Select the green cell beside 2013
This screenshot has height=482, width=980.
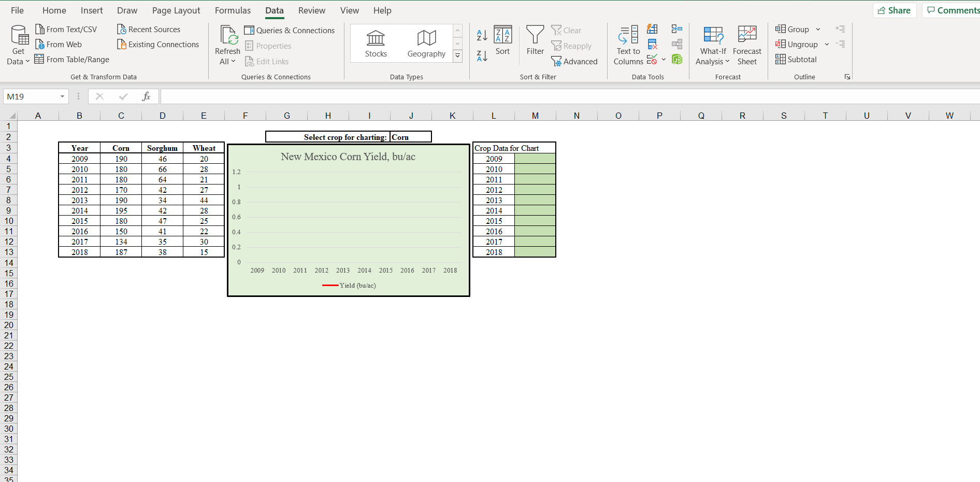535,200
